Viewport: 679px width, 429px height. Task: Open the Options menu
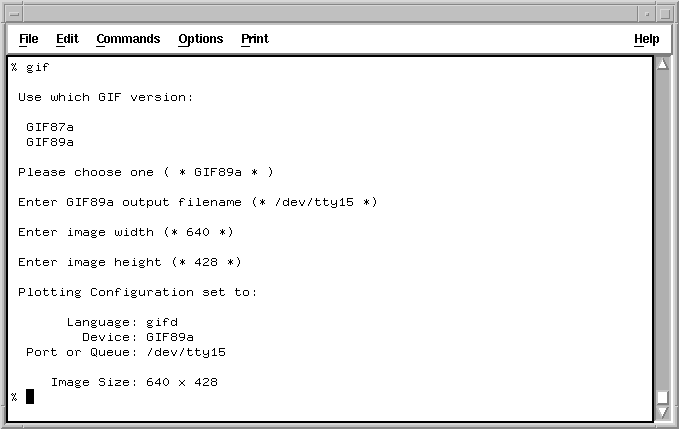(x=200, y=39)
